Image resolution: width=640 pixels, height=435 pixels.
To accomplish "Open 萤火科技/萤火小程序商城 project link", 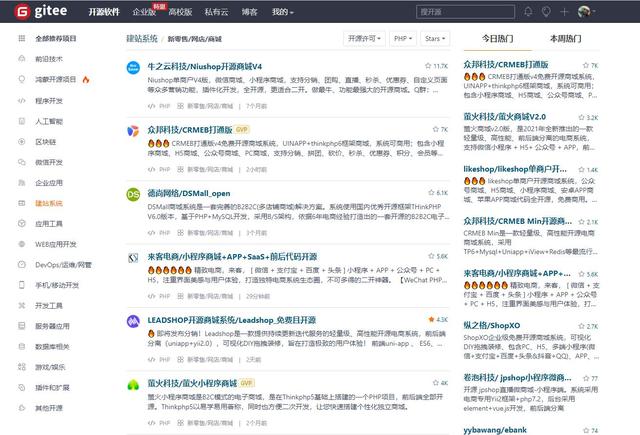I will click(192, 383).
